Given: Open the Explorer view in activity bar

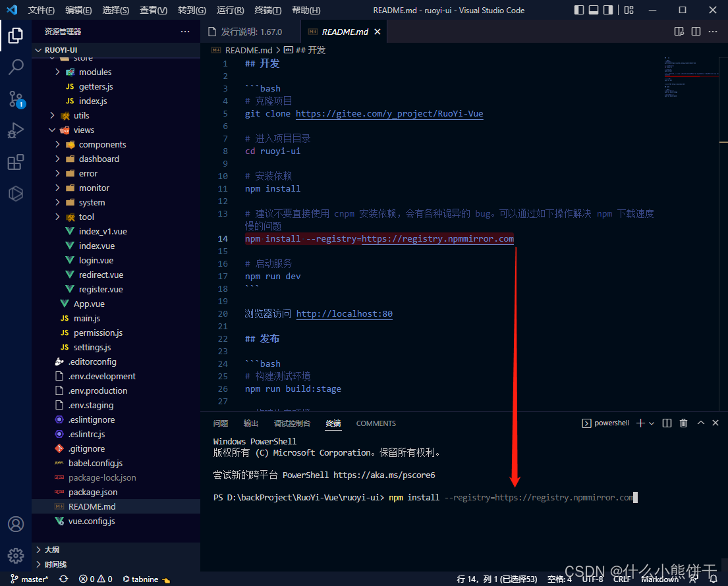Looking at the screenshot, I should pos(15,36).
